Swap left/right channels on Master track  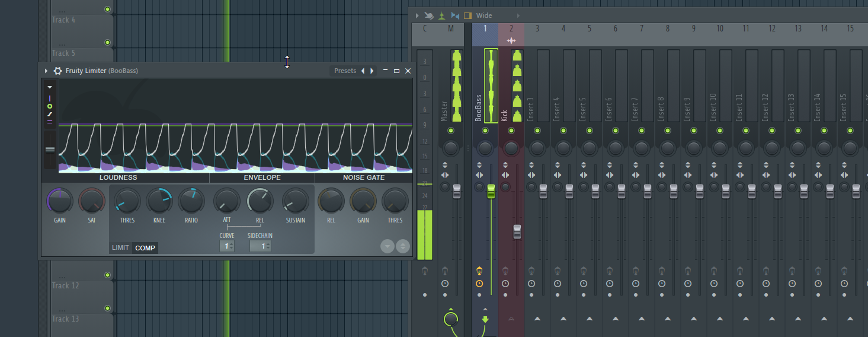pyautogui.click(x=445, y=175)
